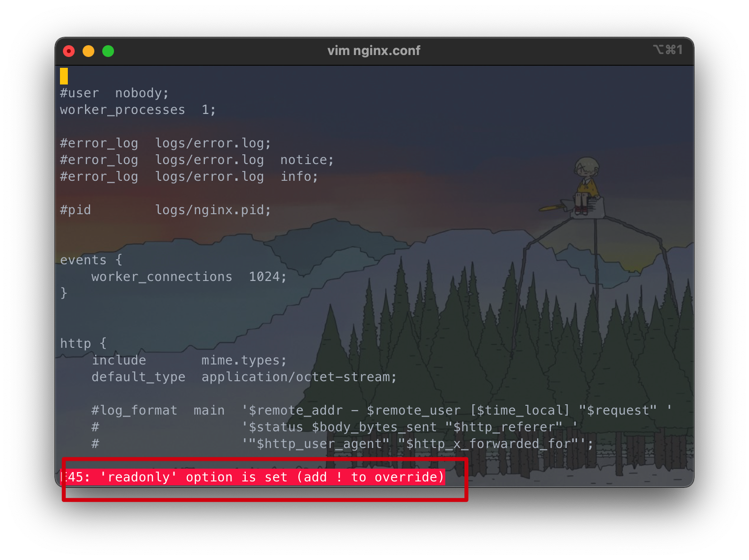Screen dimensions: 749x560
Task: Click the value '1;' after worker_processes
Action: click(209, 110)
